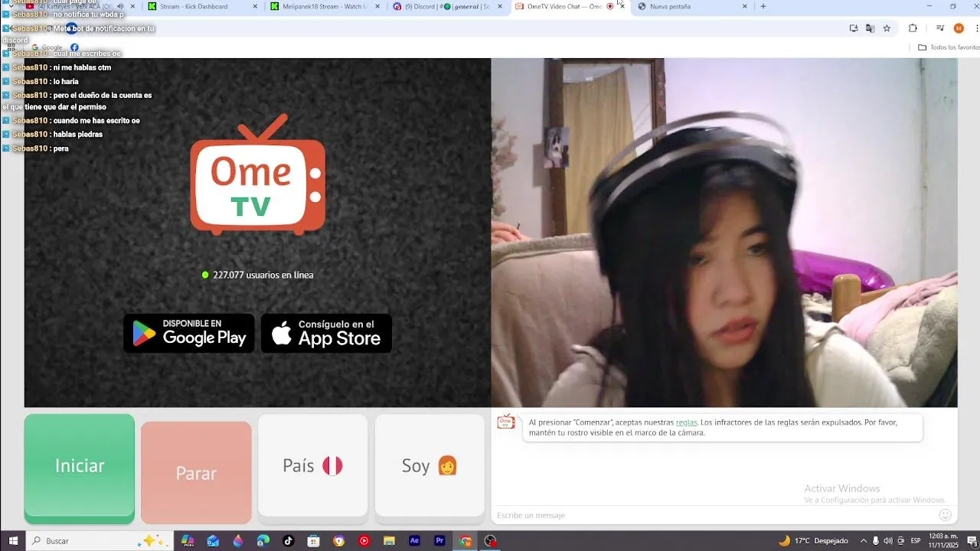Click the message input field

point(716,515)
